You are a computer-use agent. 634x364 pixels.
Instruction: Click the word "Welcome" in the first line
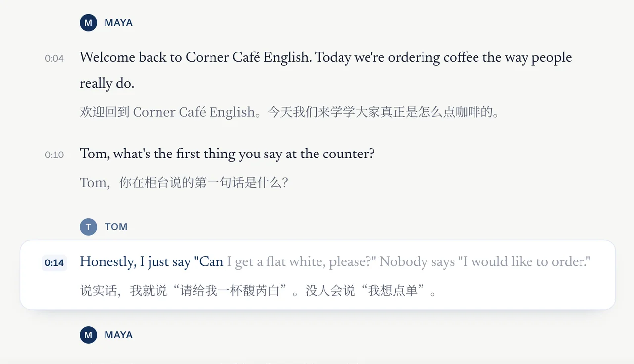click(x=107, y=57)
